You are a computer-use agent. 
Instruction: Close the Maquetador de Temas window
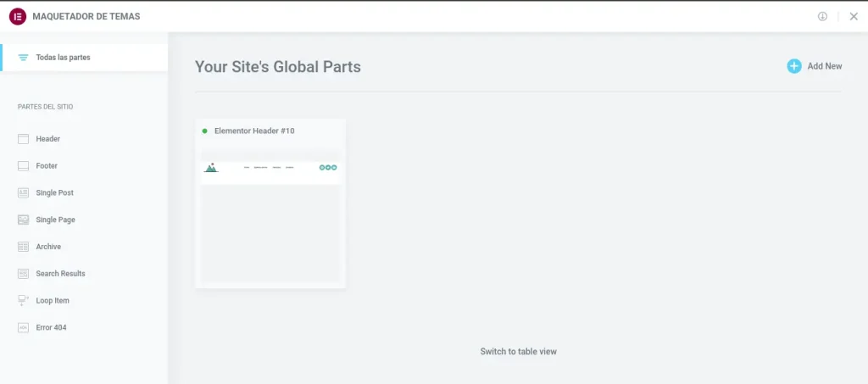[x=854, y=16]
